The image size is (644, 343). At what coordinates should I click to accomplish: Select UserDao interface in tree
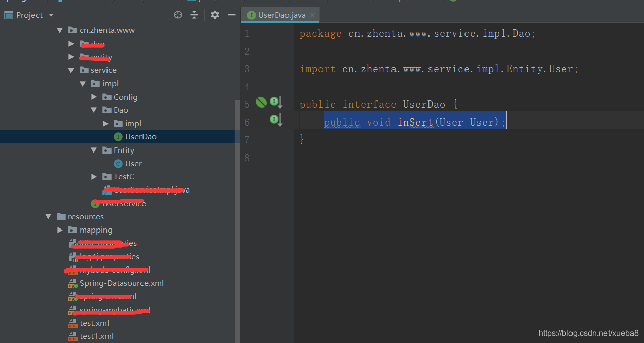click(120, 137)
